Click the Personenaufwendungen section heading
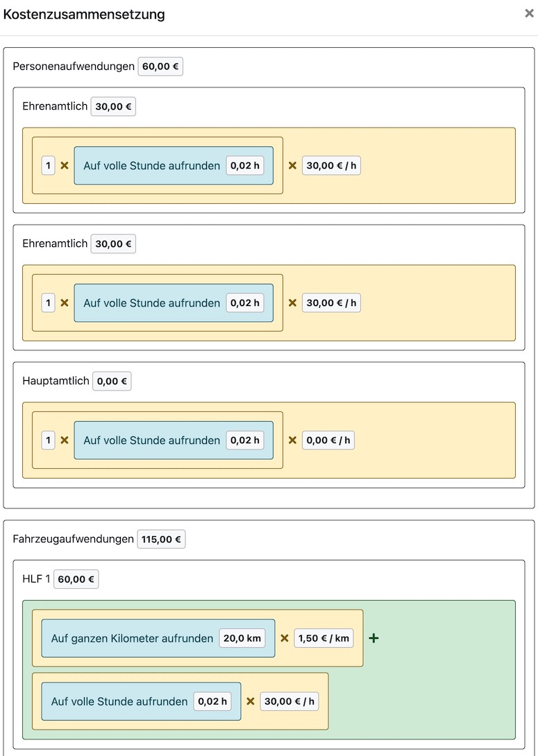 [73, 67]
